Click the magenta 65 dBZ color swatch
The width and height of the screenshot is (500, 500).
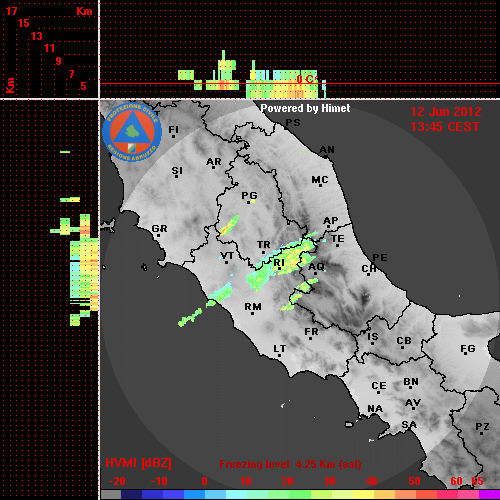pyautogui.click(x=489, y=494)
